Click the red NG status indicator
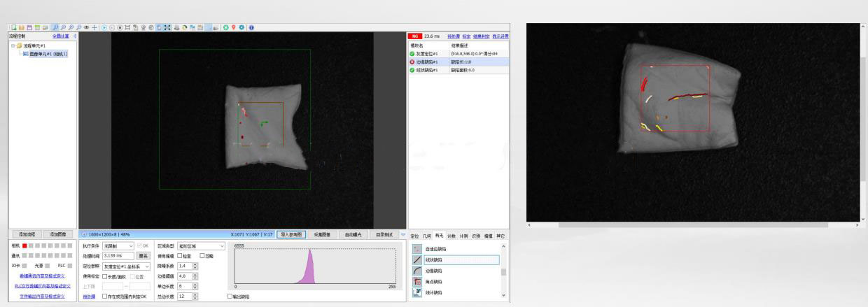 (x=414, y=36)
